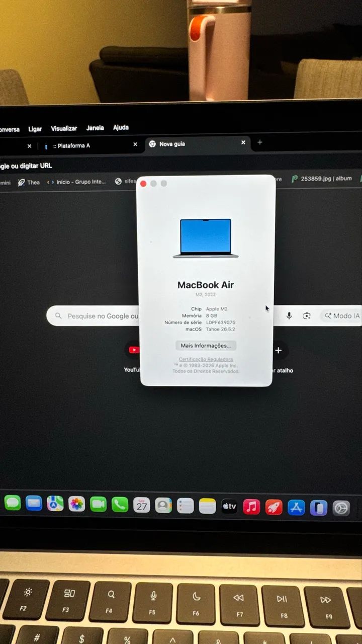Click the serial number LDPF639G7G
Screen dimensions: 362x644
pos(220,323)
